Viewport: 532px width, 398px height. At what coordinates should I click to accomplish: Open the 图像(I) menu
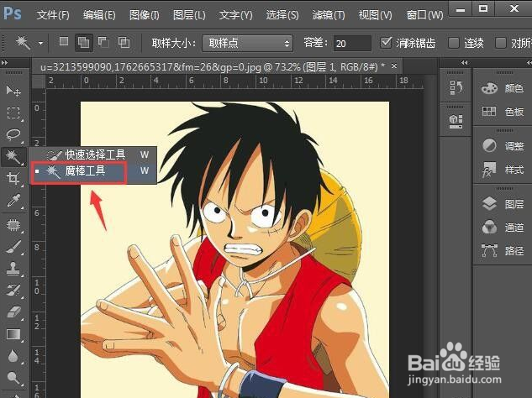point(145,15)
